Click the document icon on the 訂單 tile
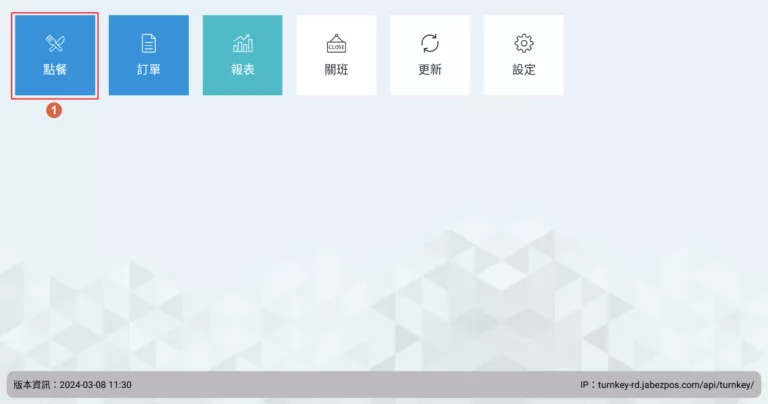768x404 pixels. tap(148, 43)
